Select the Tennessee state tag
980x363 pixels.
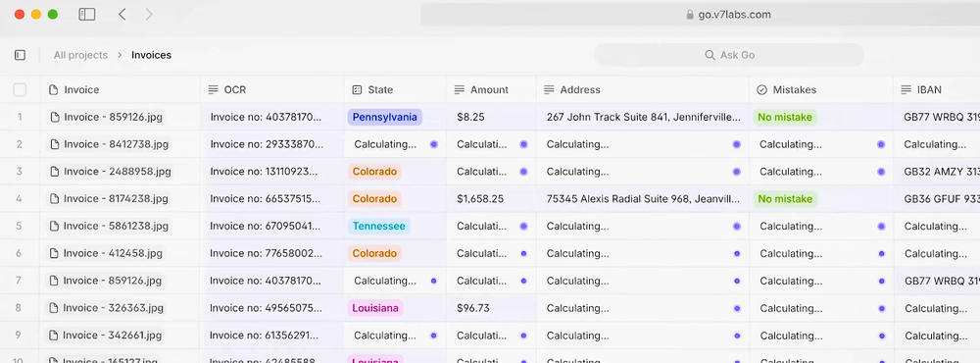point(378,226)
